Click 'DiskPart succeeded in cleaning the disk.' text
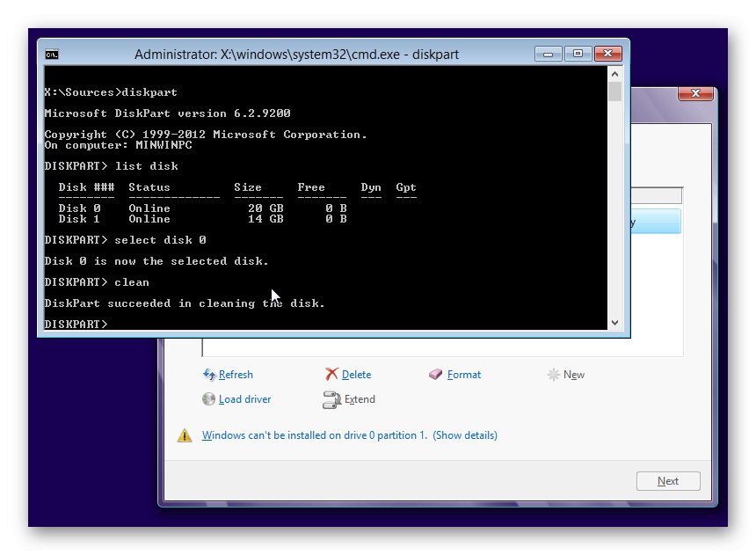The image size is (756, 555). [185, 303]
